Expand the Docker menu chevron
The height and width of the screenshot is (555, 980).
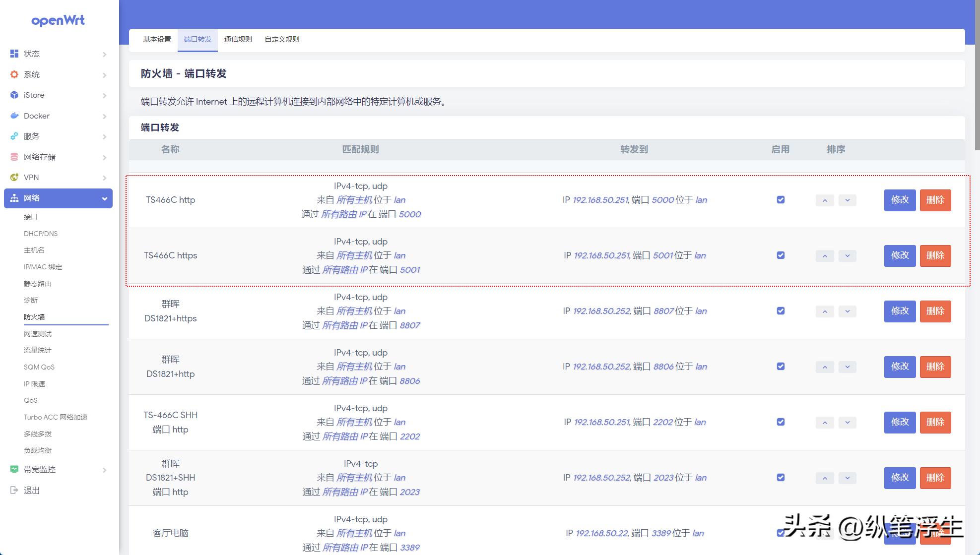tap(104, 116)
